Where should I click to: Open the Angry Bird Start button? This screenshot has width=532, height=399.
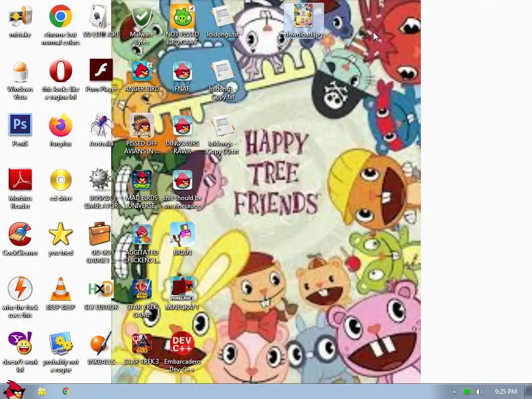click(x=14, y=390)
